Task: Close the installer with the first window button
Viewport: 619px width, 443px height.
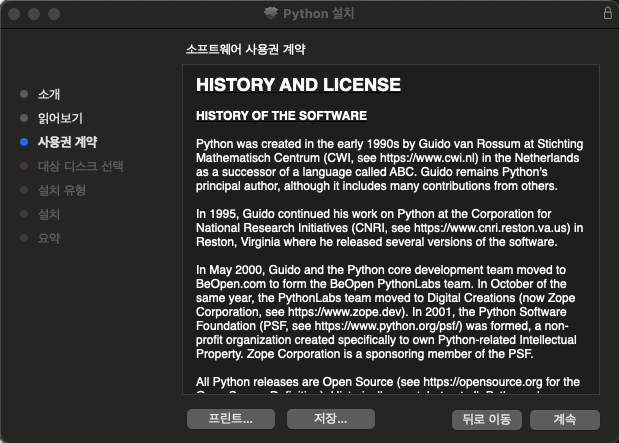Action: click(x=14, y=14)
